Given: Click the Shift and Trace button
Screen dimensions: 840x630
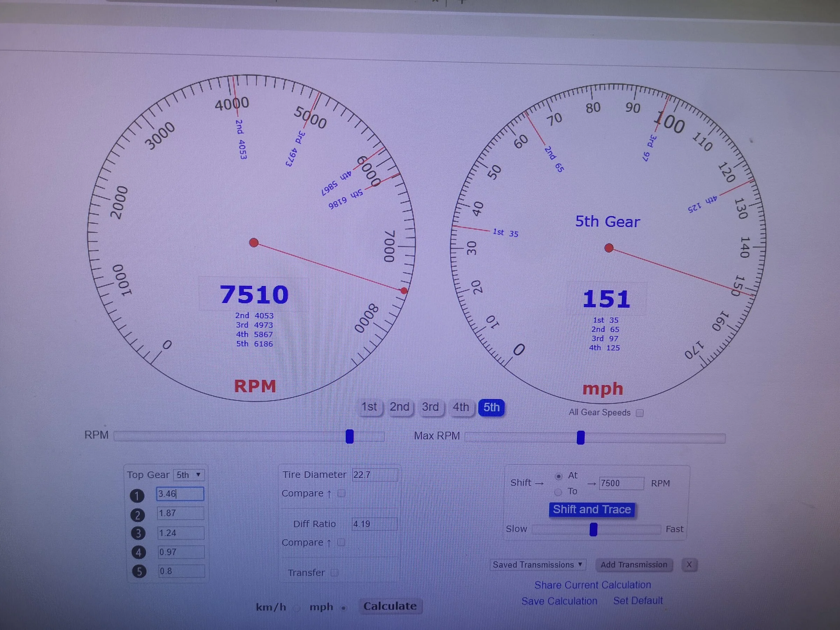Looking at the screenshot, I should click(x=591, y=510).
